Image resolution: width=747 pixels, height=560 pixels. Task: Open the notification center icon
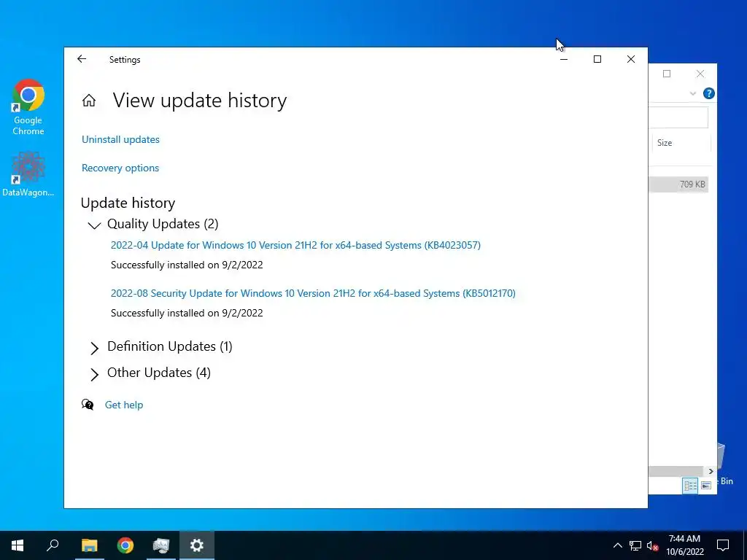pos(723,545)
